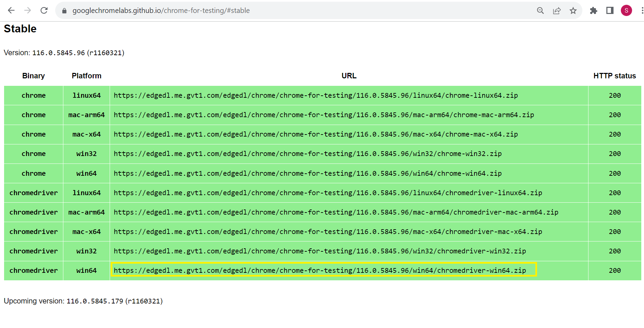Viewport: 644px width, 328px height.
Task: Toggle the browser side panel
Action: point(610,11)
